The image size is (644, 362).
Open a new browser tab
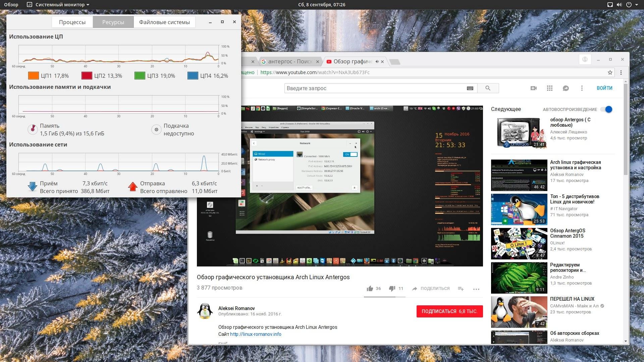395,62
